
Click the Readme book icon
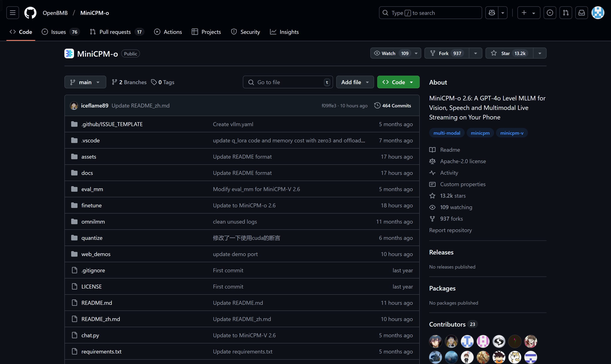point(432,150)
